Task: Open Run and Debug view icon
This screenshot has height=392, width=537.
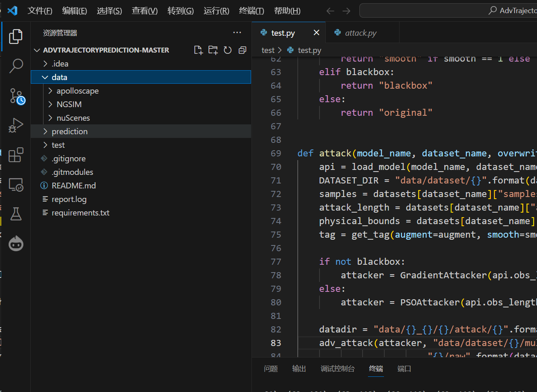Action: 16,125
